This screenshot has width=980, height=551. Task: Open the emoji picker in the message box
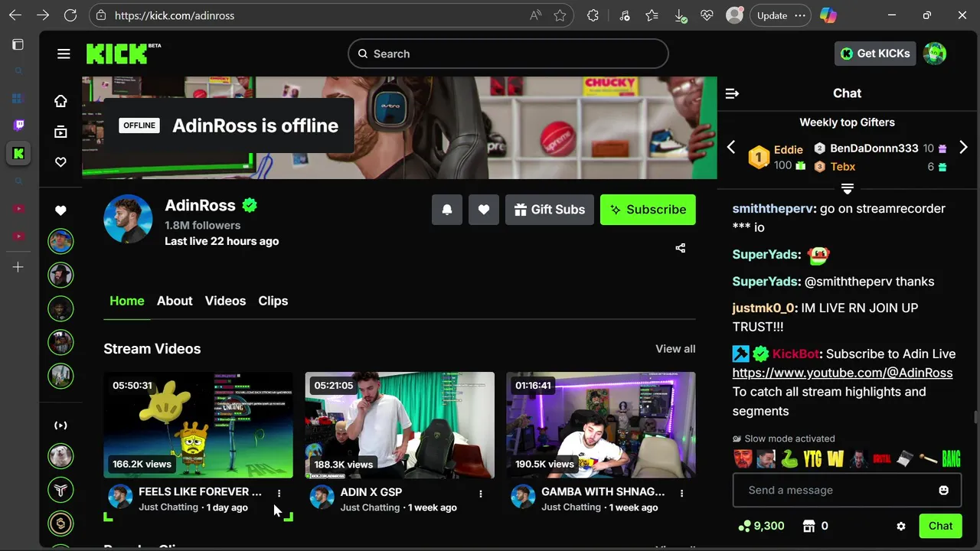pos(944,491)
